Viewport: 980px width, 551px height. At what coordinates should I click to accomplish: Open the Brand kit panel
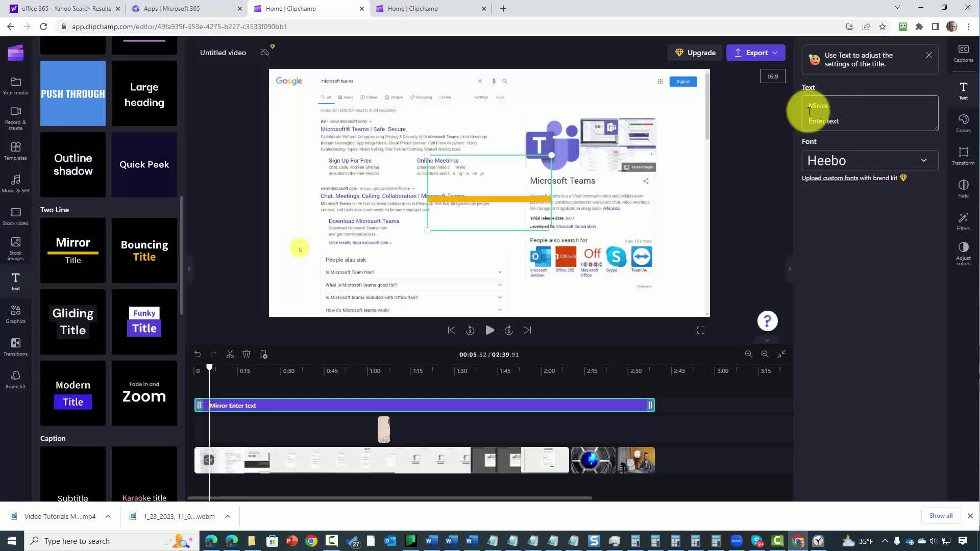[15, 380]
